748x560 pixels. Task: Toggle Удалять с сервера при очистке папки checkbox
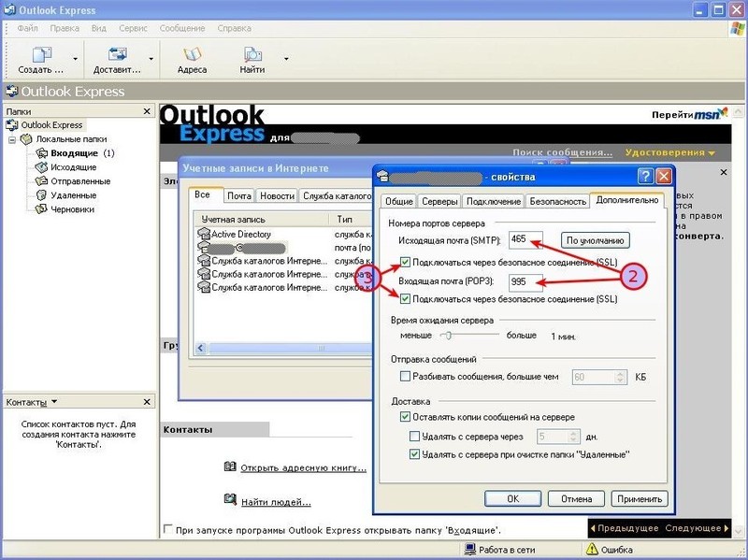pos(414,454)
